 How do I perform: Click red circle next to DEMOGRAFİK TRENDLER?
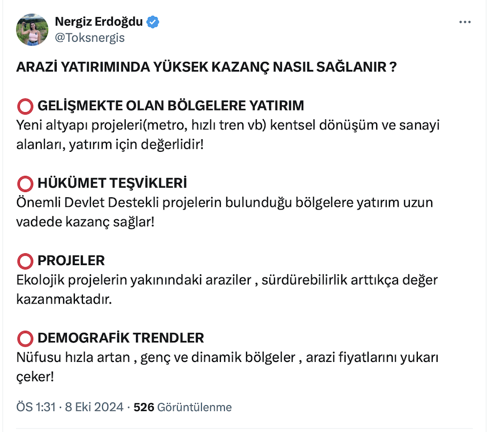[x=25, y=338]
